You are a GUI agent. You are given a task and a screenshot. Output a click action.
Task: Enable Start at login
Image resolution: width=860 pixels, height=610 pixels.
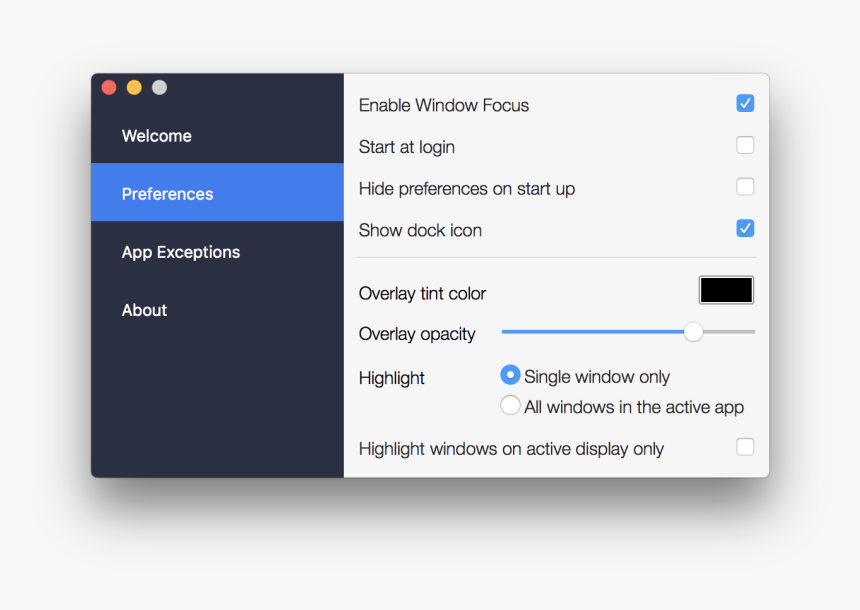point(745,146)
